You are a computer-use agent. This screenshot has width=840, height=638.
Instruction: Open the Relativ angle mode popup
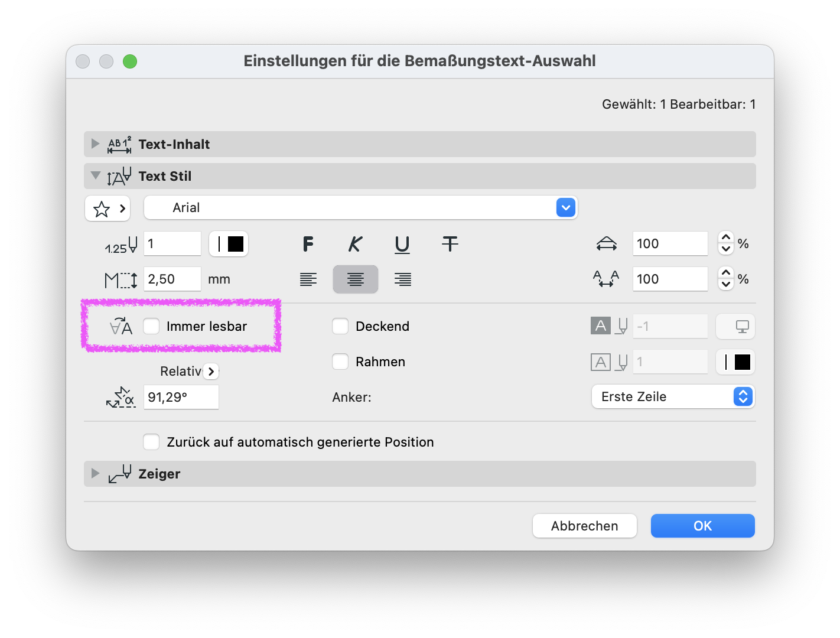point(211,372)
